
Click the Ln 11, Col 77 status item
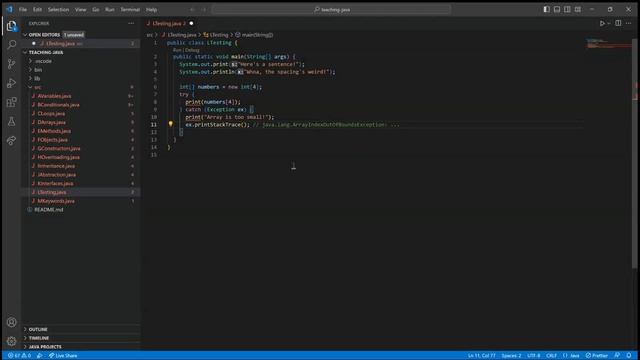click(482, 356)
